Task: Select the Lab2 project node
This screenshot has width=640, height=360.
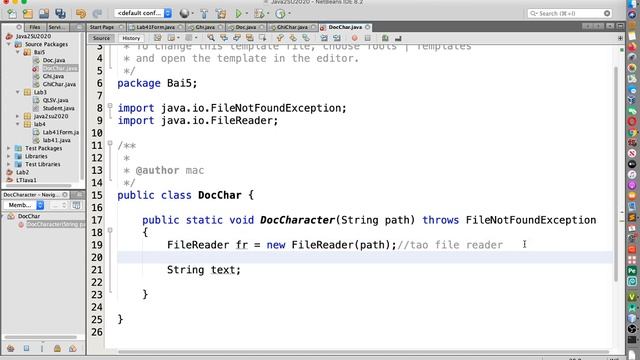Action: (22, 172)
